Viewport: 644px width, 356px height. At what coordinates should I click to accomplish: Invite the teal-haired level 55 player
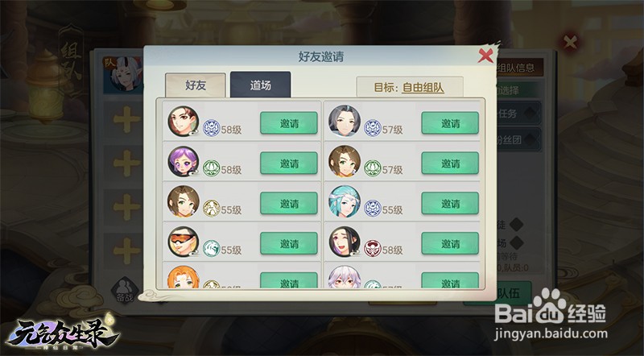(450, 204)
